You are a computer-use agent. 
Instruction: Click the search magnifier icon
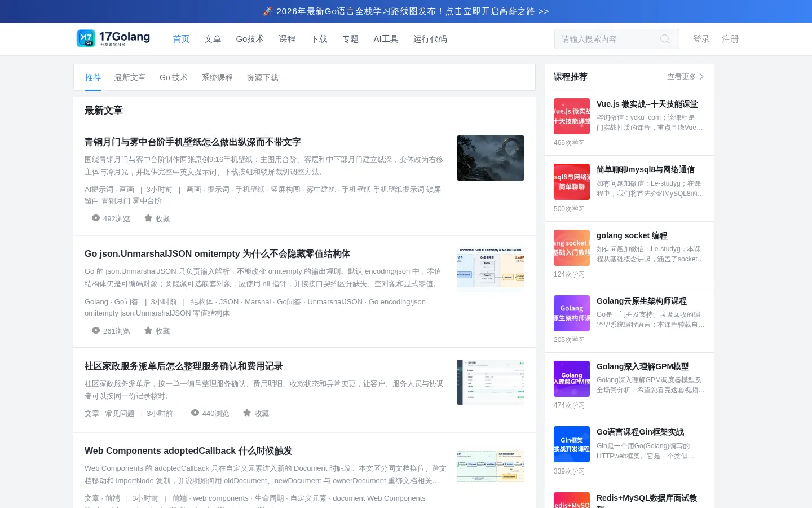(665, 39)
